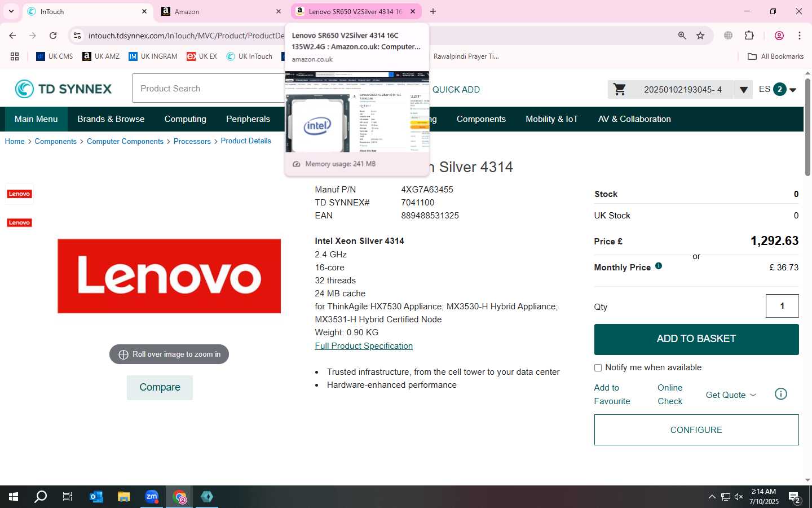
Task: Reload the page with the refresh icon
Action: (x=53, y=36)
